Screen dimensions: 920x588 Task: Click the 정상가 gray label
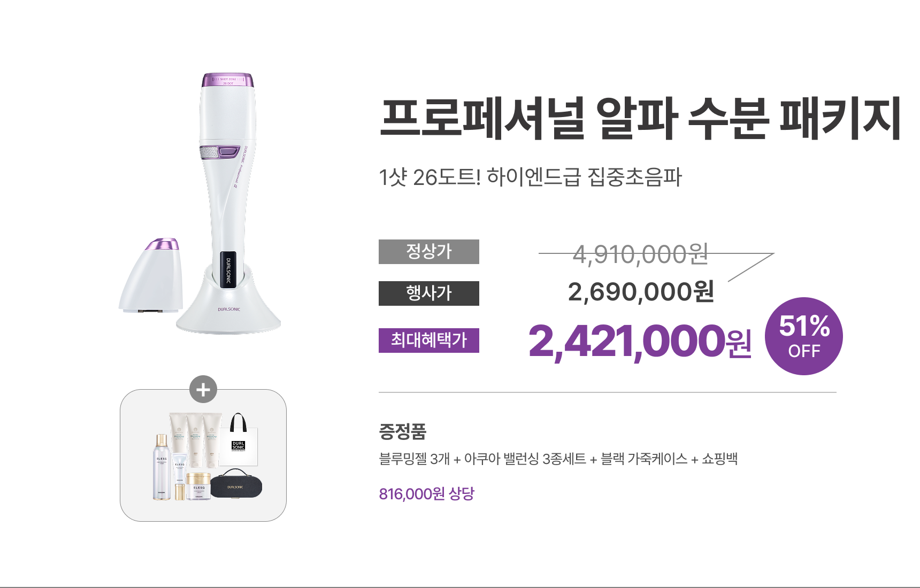click(x=428, y=252)
